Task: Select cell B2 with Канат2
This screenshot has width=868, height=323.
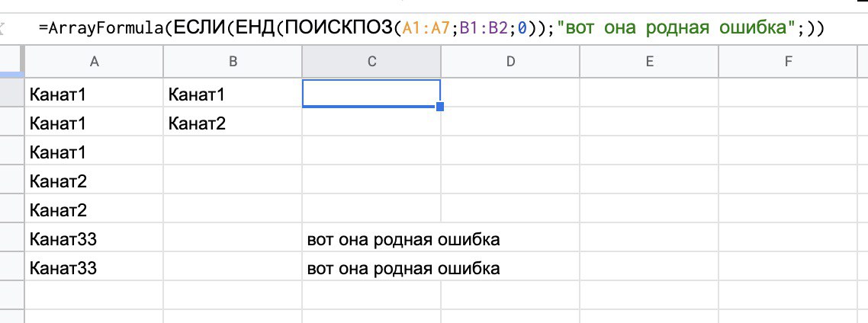Action: point(233,123)
